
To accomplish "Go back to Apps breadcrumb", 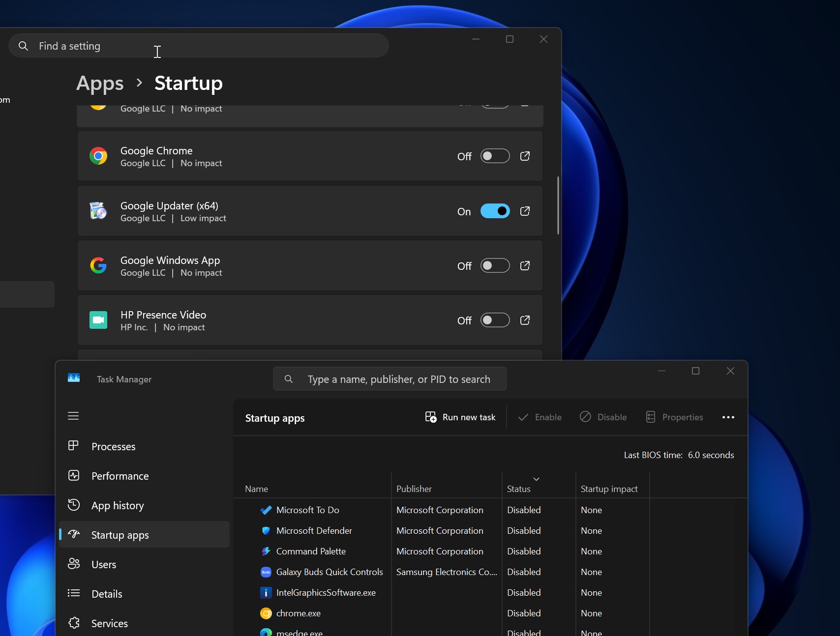I will pyautogui.click(x=100, y=83).
